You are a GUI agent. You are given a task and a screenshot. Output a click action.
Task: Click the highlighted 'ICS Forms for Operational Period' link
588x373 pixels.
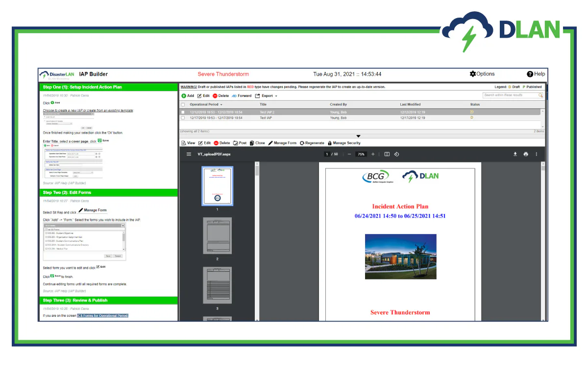tap(103, 316)
